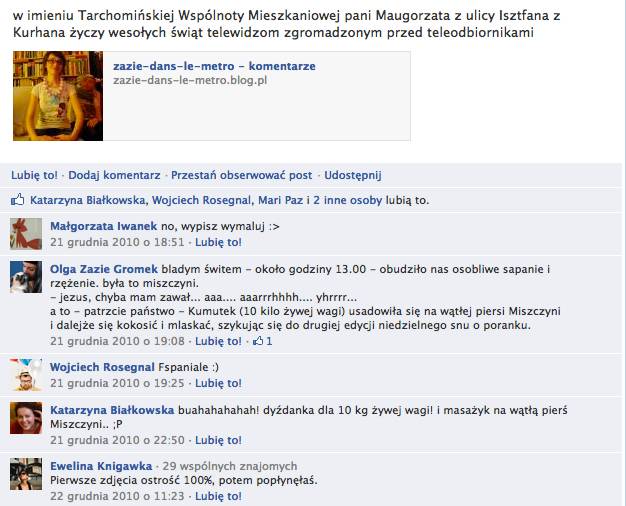Click the thumbs-up count on Olga's comment
This screenshot has height=506, width=626.
262,341
